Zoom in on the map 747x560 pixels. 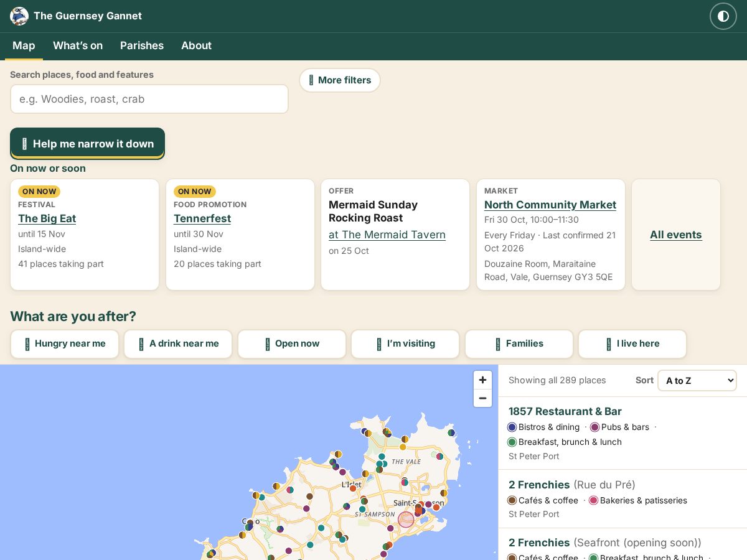tap(482, 380)
